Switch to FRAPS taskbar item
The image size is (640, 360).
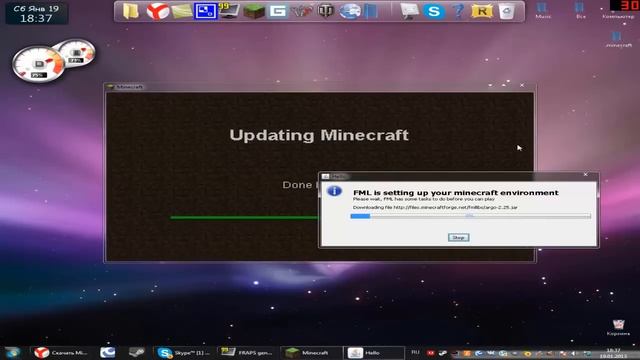247,353
